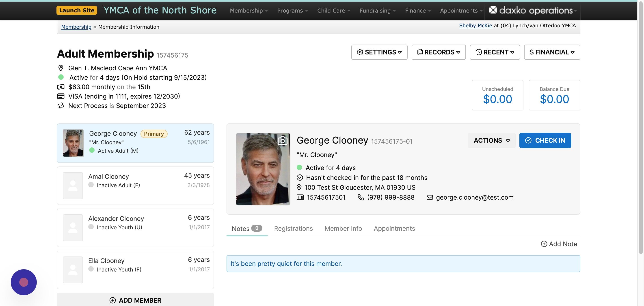Click the page's vertical scrollbar
Screen dimensions: 644x306
(640, 127)
